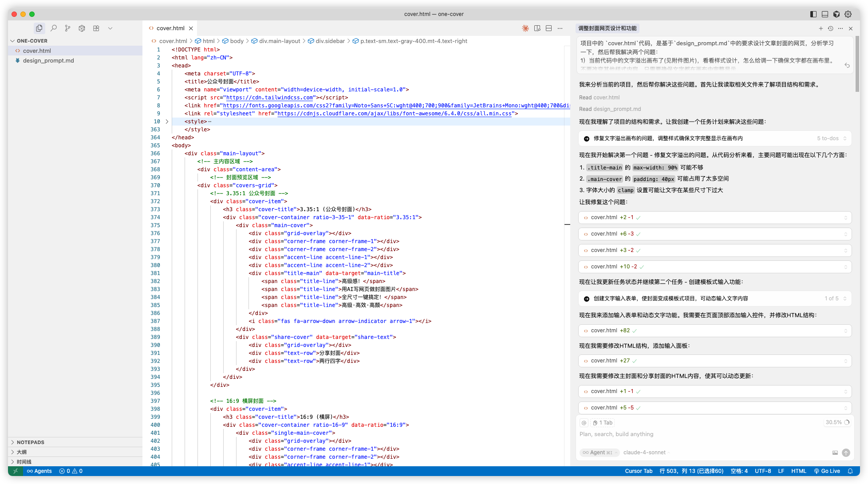Change indentation via 空格: 4
The width and height of the screenshot is (868, 484).
(739, 471)
